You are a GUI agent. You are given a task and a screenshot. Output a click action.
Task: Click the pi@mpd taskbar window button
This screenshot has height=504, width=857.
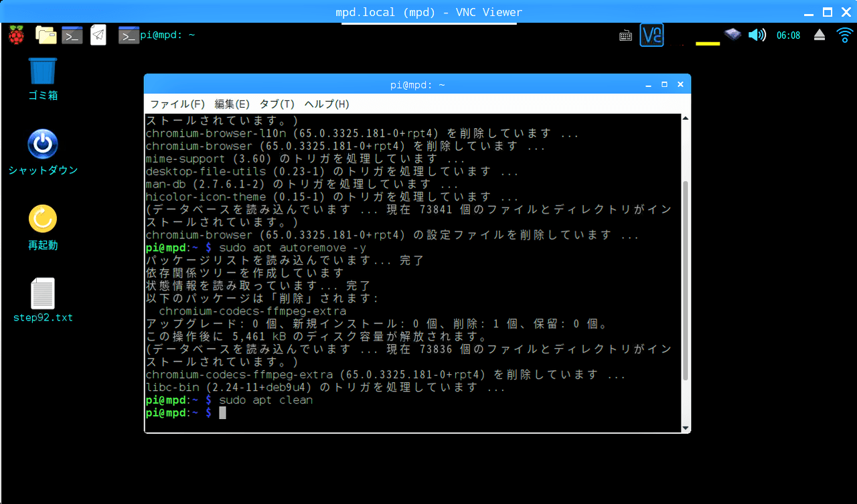[157, 35]
